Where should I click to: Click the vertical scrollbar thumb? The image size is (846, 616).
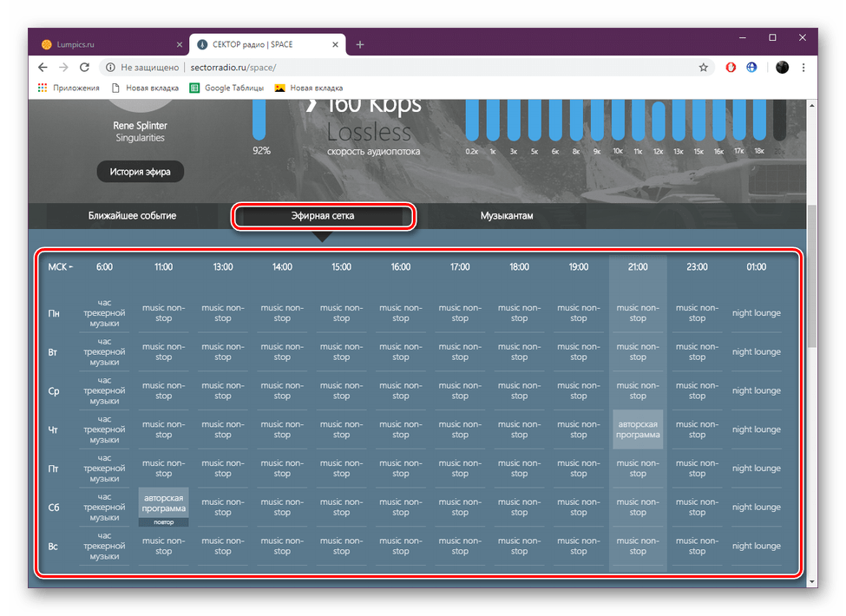[x=812, y=276]
